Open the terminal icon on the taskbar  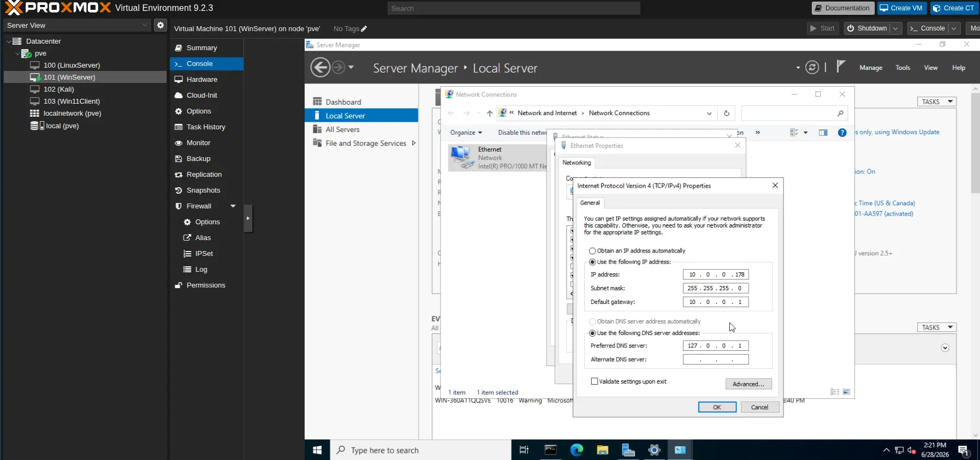point(551,450)
